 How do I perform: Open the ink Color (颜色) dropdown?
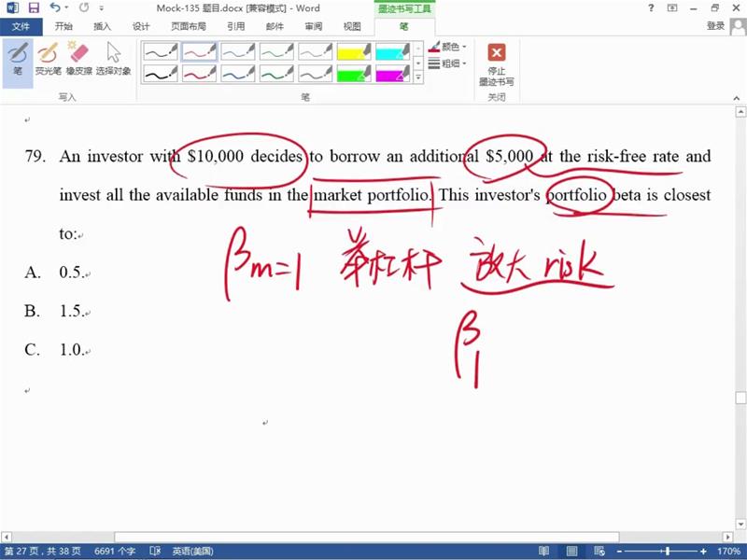pyautogui.click(x=447, y=47)
